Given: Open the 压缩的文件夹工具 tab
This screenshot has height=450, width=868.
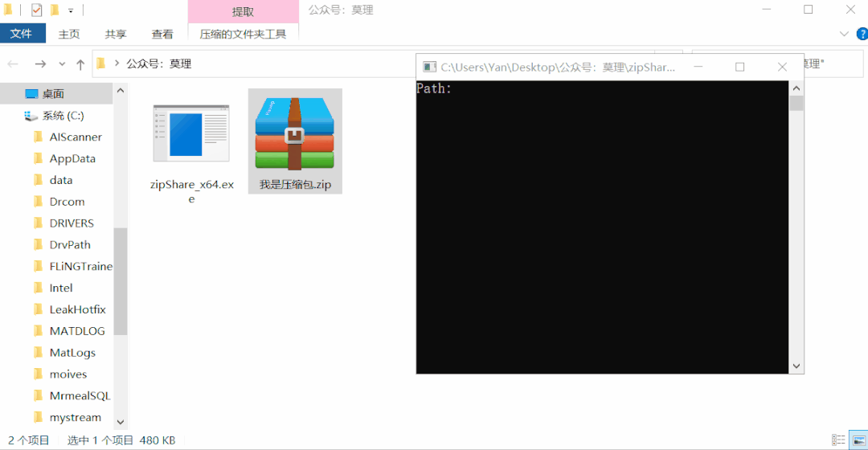Looking at the screenshot, I should click(243, 35).
